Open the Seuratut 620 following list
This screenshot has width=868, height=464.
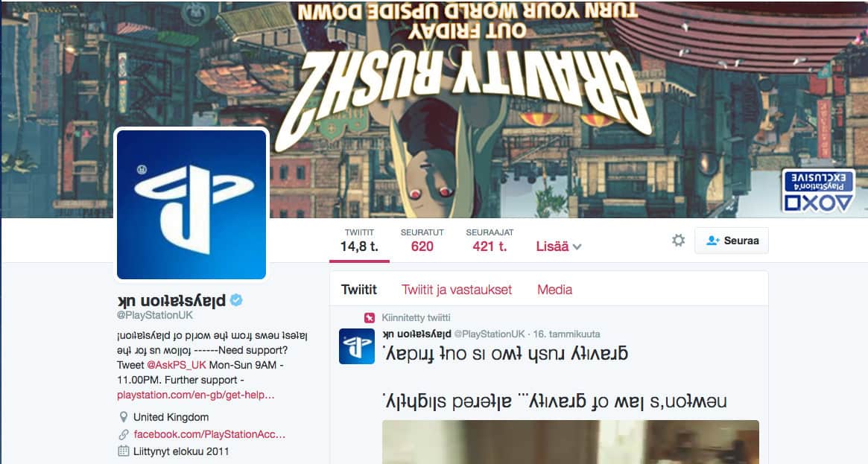pyautogui.click(x=422, y=241)
